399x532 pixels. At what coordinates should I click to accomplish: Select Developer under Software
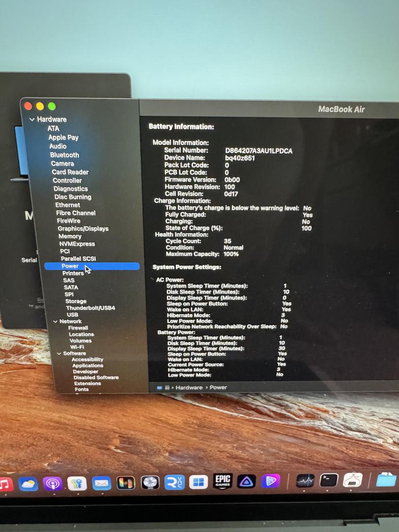pos(86,372)
